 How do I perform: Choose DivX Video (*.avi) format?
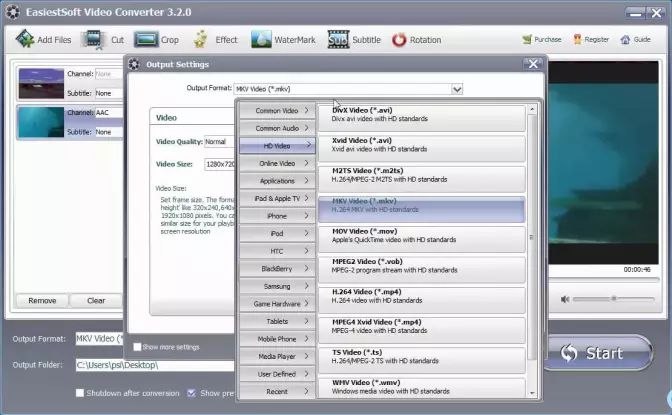click(x=422, y=117)
